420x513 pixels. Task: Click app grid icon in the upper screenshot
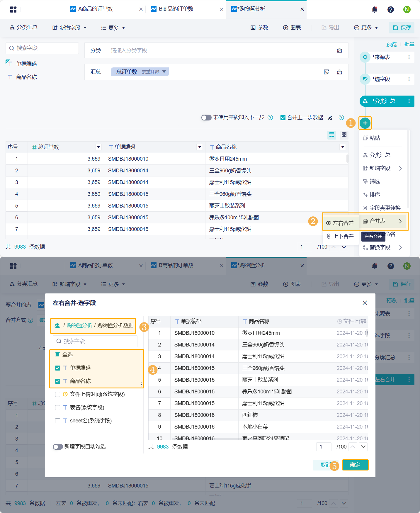click(13, 9)
